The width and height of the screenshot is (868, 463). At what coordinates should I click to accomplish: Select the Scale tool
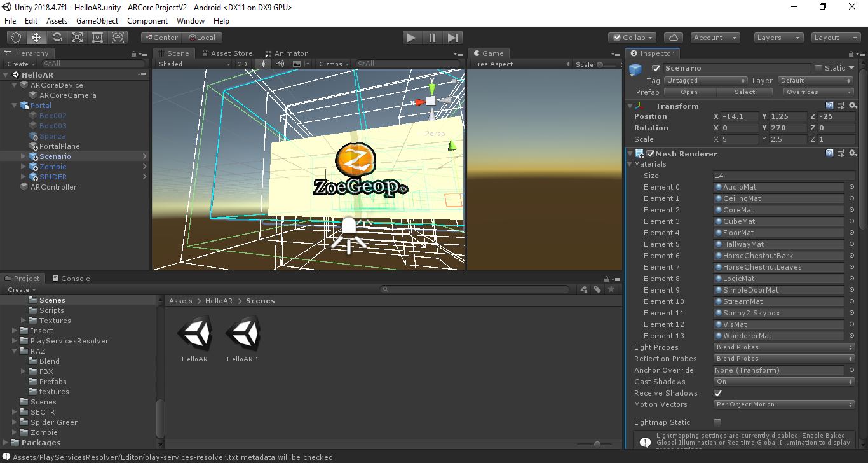click(x=77, y=38)
